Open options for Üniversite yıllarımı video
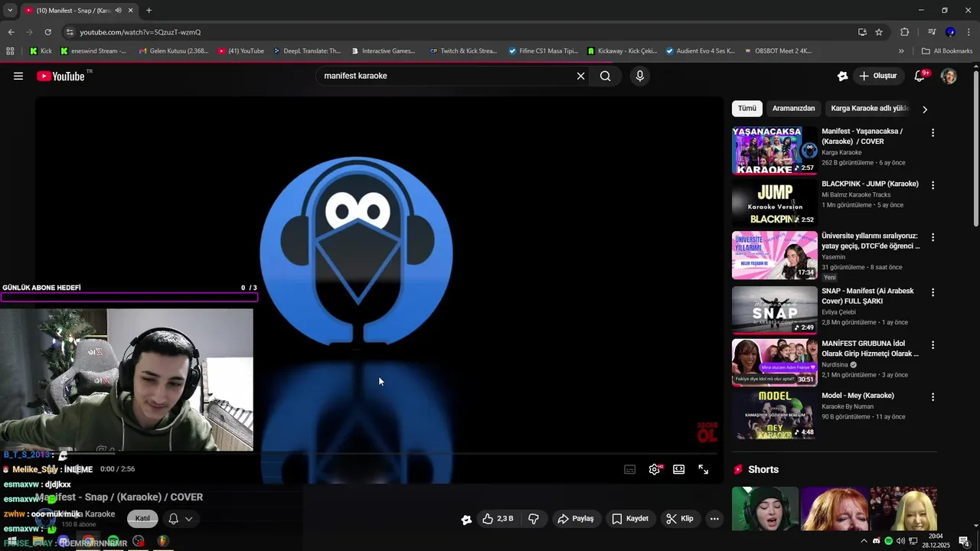Image resolution: width=980 pixels, height=551 pixels. (933, 237)
